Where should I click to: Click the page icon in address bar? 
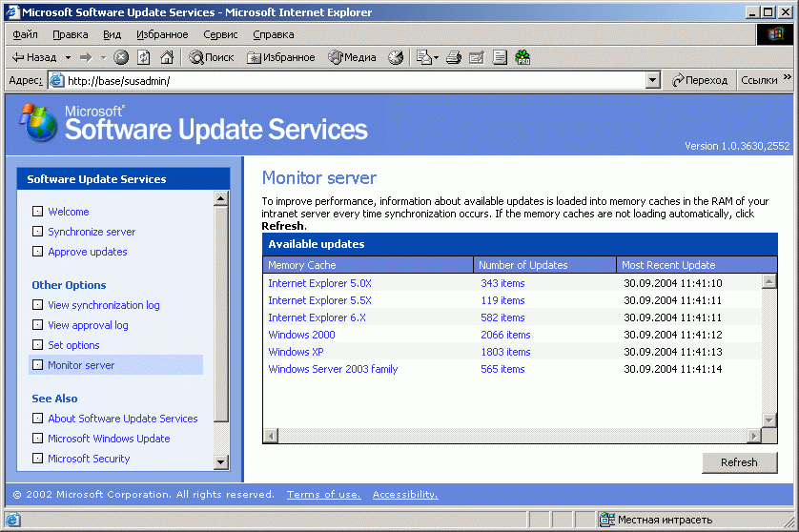pos(56,80)
